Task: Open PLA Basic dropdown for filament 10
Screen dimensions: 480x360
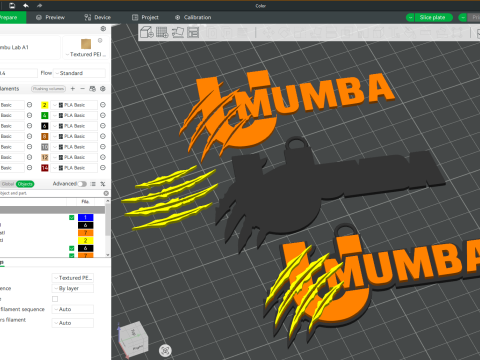Action: 74,147
